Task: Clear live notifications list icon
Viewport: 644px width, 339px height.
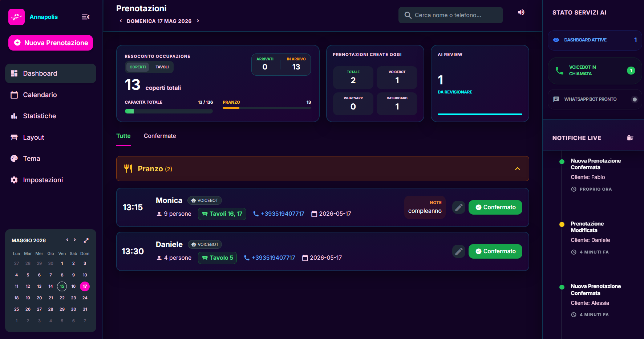Action: (x=630, y=138)
